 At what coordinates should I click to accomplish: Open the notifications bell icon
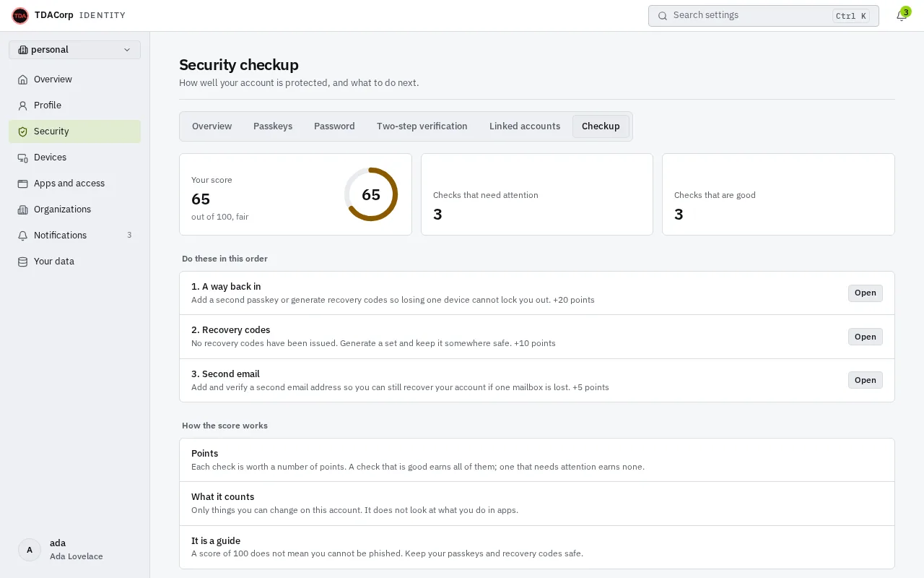coord(901,16)
